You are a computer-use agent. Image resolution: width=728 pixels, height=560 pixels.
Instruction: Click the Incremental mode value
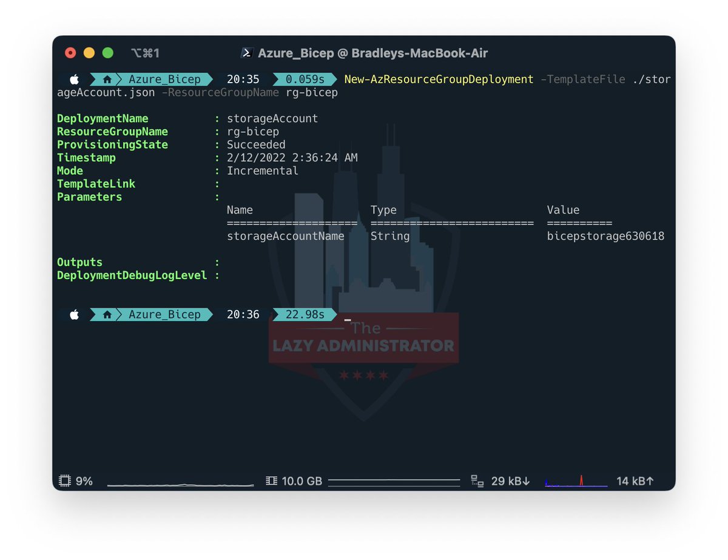[x=263, y=170]
